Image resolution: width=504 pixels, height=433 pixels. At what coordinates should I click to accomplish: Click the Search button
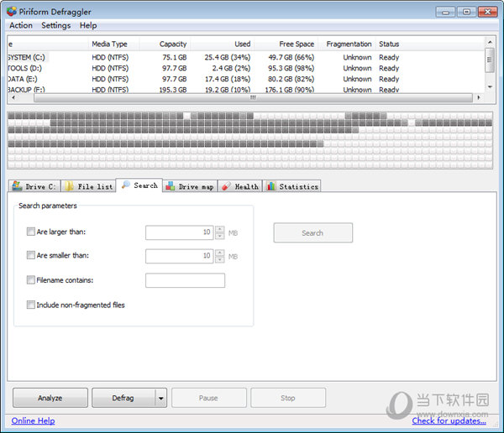[313, 233]
